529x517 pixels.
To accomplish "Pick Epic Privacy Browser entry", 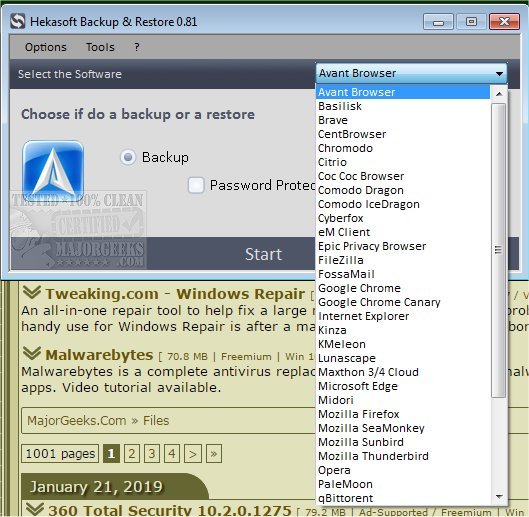I will [x=403, y=246].
